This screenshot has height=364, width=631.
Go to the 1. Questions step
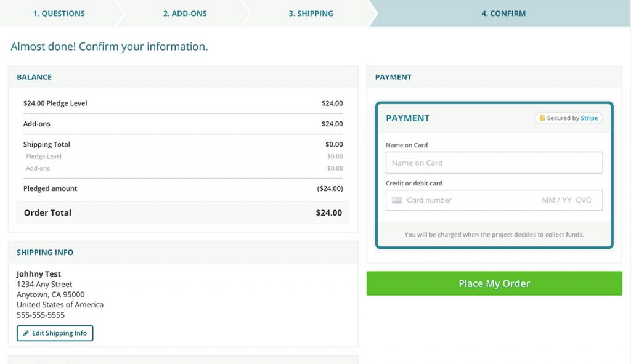point(59,14)
